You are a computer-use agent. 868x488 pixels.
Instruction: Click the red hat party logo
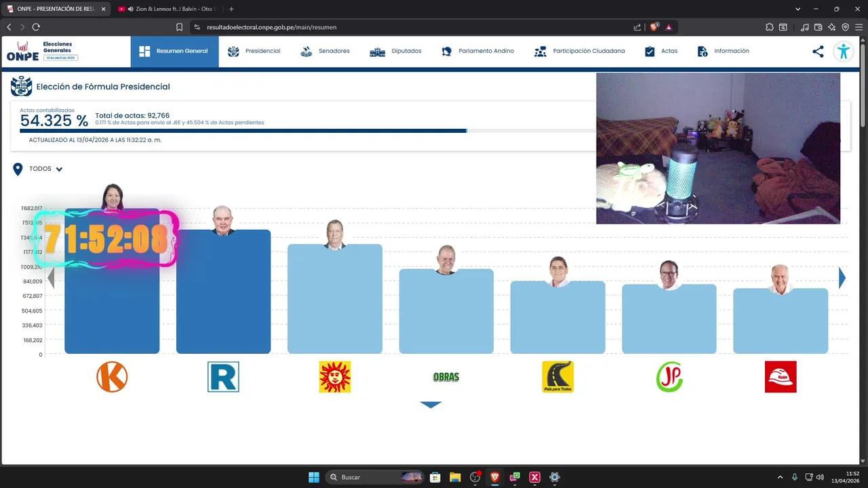(781, 377)
